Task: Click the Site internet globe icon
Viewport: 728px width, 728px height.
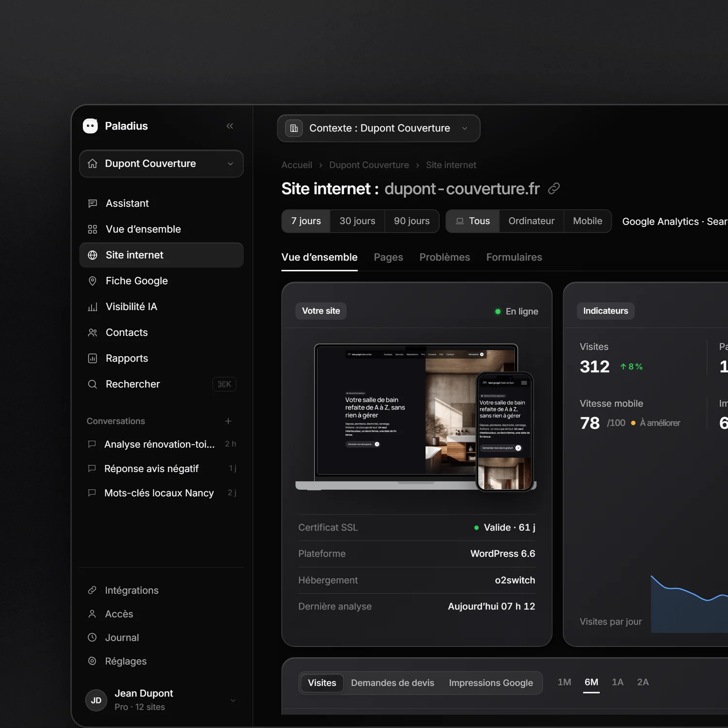Action: [x=93, y=255]
